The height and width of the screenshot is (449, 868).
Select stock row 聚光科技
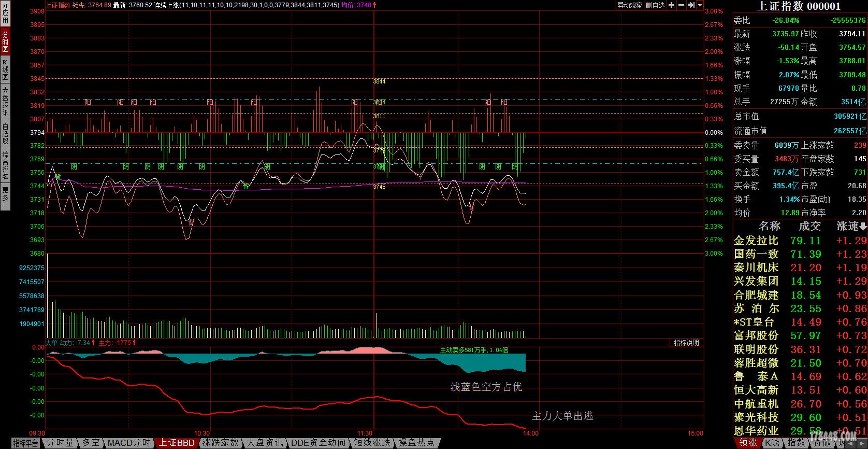[800, 417]
